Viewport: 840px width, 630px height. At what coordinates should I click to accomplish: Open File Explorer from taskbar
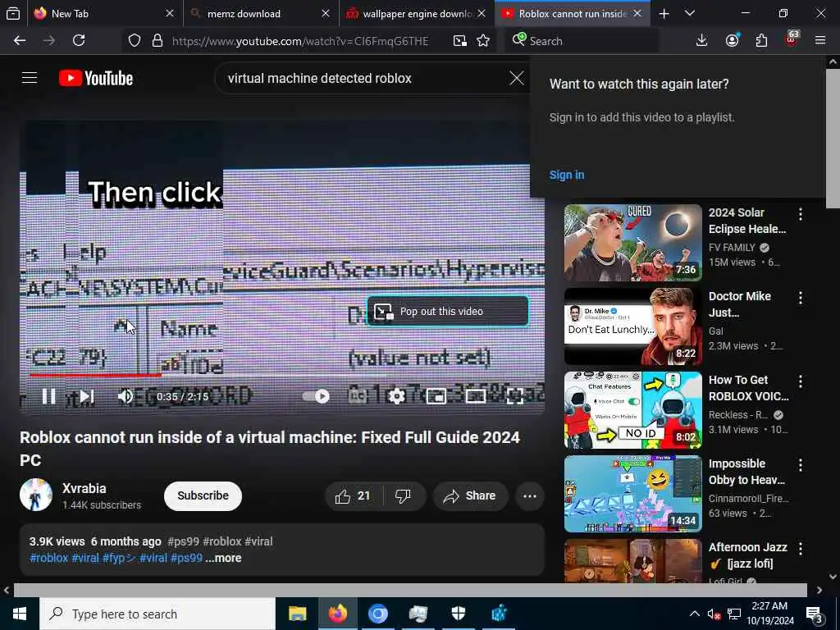(297, 614)
